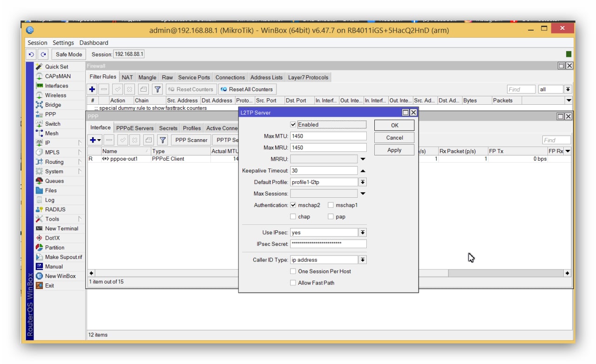Toggle mschap2 authentication

click(293, 205)
